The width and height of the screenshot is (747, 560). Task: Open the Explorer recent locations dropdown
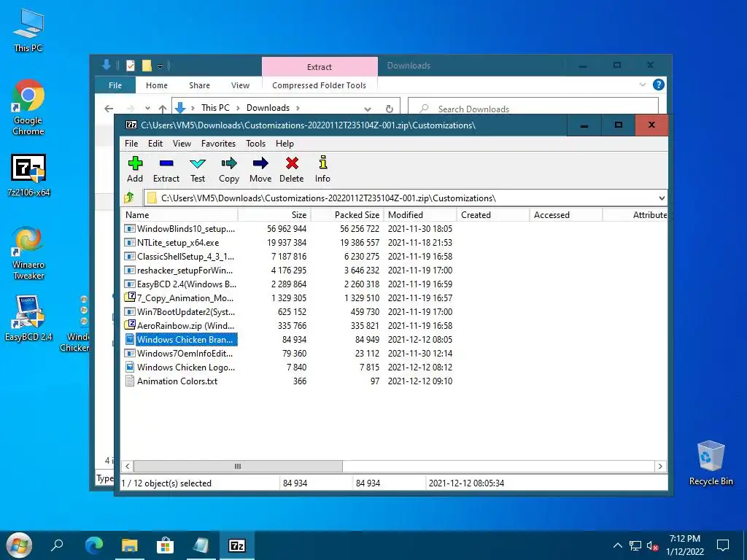click(147, 109)
